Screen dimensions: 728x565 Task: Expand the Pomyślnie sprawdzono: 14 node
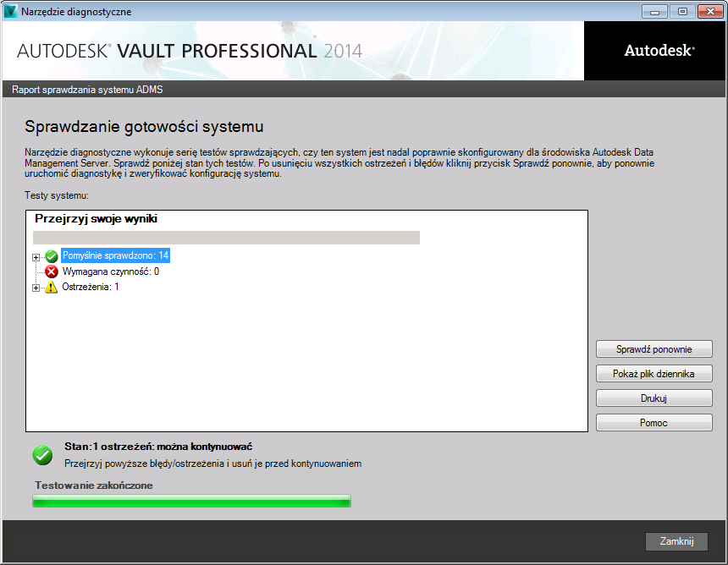click(36, 257)
